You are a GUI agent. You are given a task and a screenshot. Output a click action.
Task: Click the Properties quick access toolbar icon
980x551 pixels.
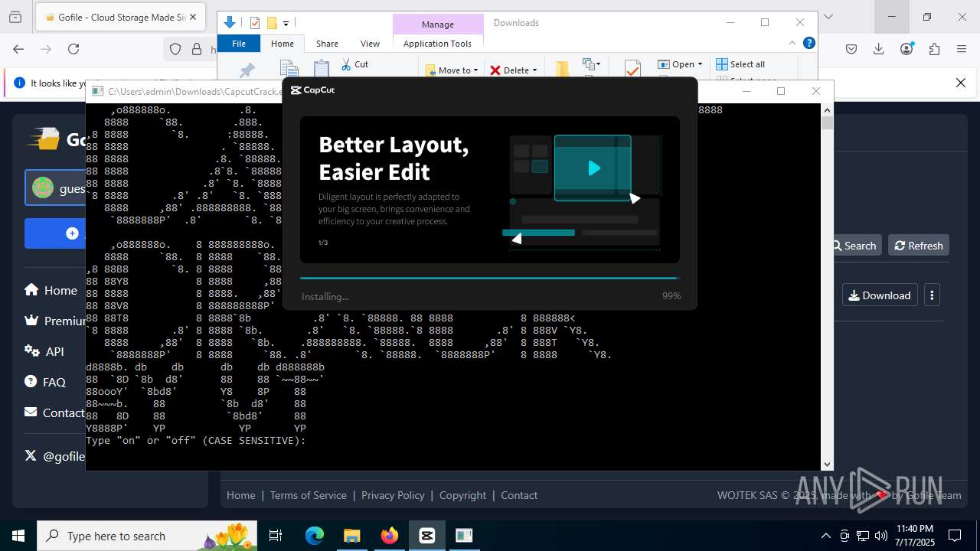[255, 23]
